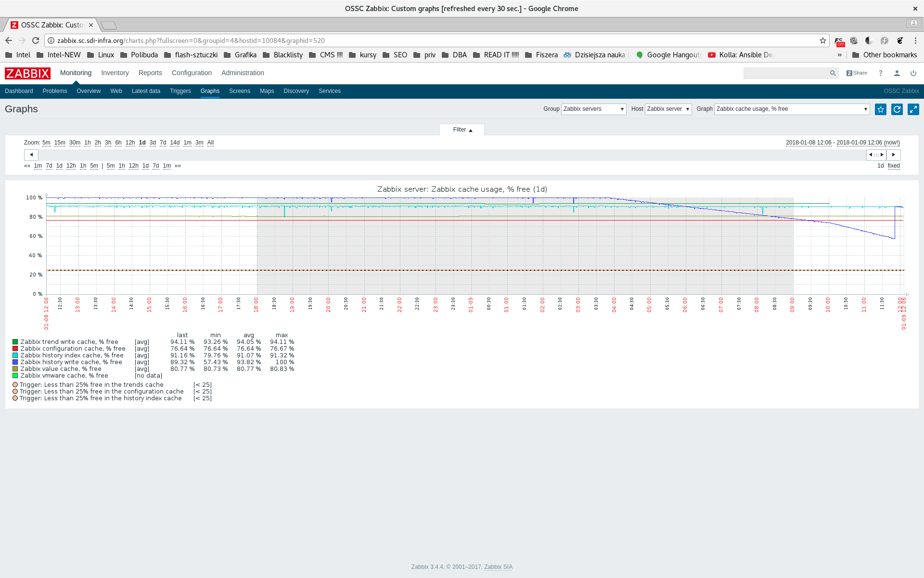Click the GNOME foot extension icon
The height and width of the screenshot is (578, 924).
coord(900,40)
